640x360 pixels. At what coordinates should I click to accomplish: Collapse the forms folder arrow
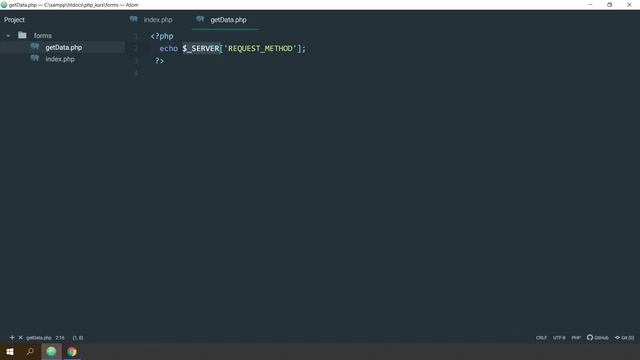(x=8, y=36)
